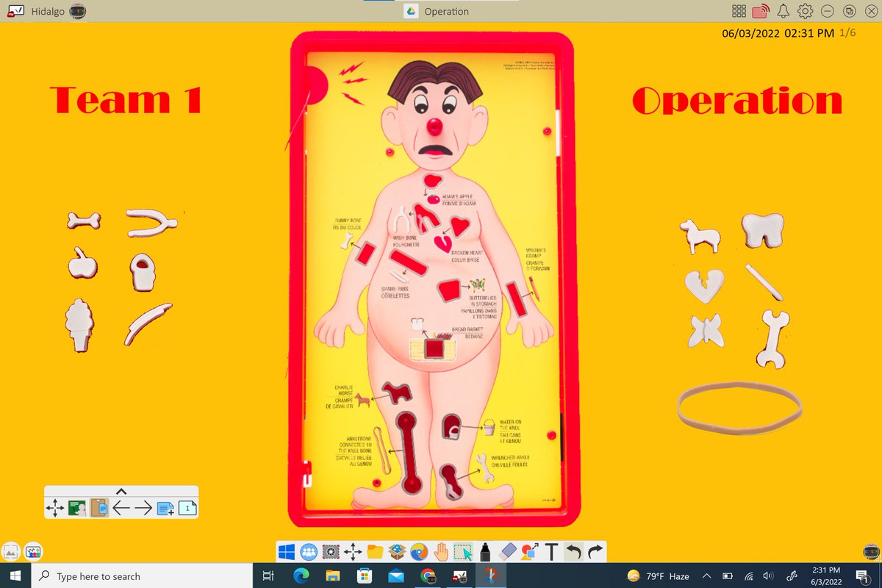Screen dimensions: 882x588
Task: Click the Operation file title
Action: pyautogui.click(x=446, y=11)
